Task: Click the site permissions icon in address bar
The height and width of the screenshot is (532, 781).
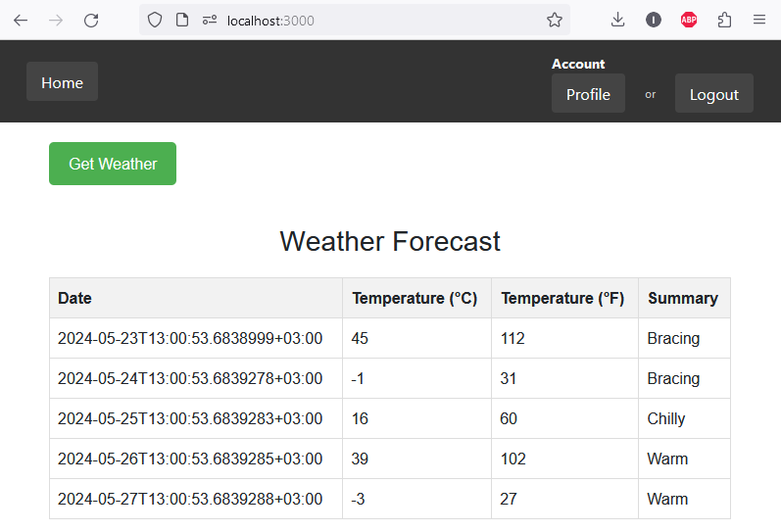Action: [x=209, y=20]
